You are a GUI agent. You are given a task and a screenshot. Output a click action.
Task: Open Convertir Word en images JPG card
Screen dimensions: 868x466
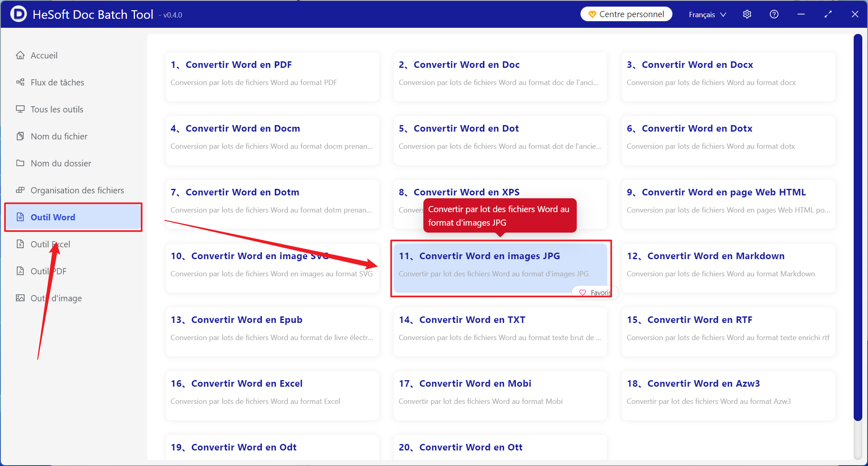(x=500, y=268)
